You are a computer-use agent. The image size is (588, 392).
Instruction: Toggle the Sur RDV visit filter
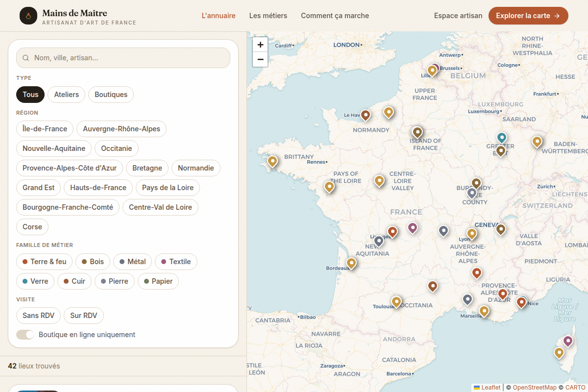point(84,316)
